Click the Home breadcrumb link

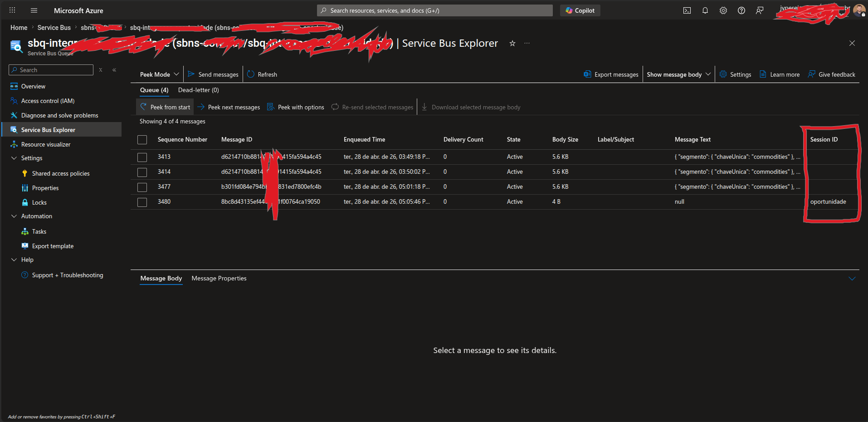point(19,28)
